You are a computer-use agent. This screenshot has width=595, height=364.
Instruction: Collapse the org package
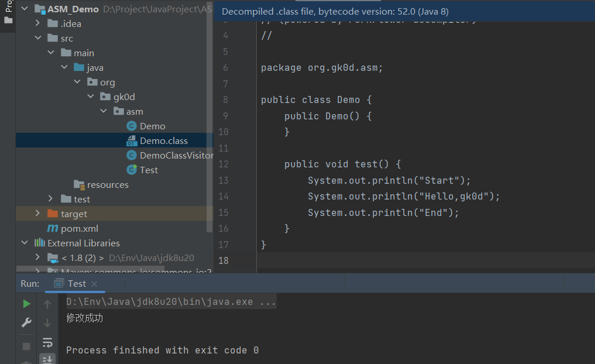point(77,82)
